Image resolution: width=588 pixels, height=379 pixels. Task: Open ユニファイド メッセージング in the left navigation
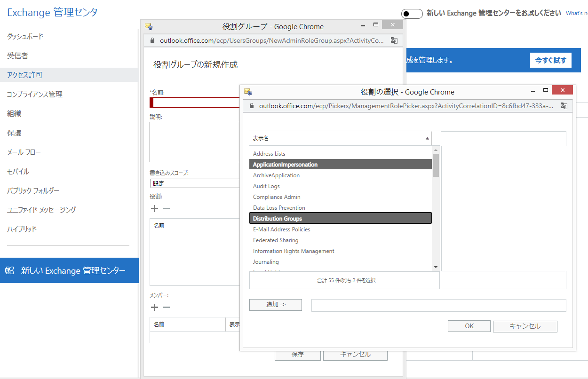click(x=41, y=210)
